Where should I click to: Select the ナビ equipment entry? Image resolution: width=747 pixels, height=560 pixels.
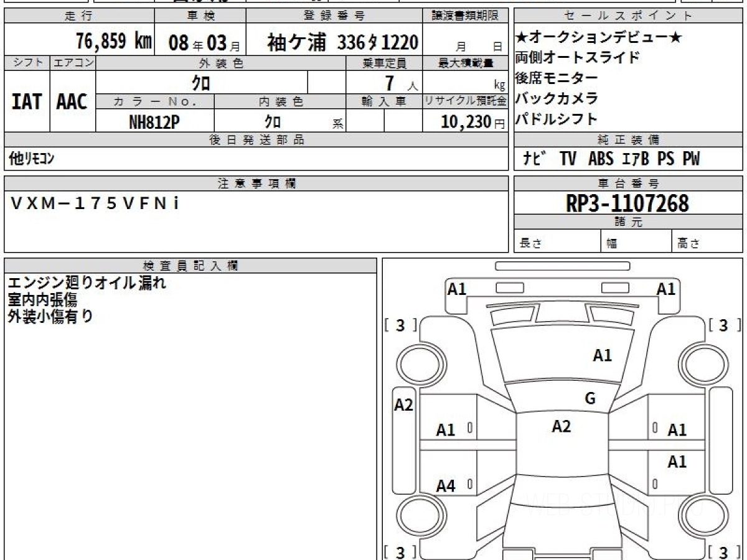535,159
